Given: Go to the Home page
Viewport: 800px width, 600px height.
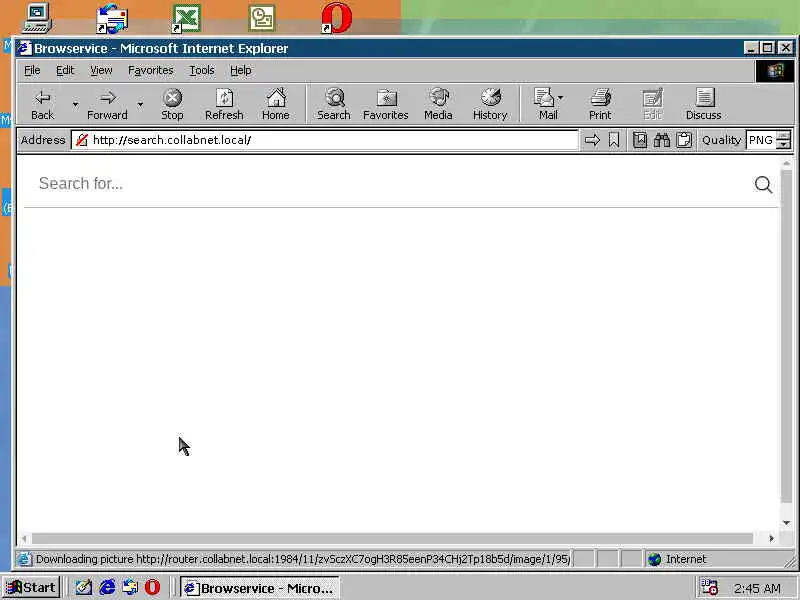Looking at the screenshot, I should 276,105.
